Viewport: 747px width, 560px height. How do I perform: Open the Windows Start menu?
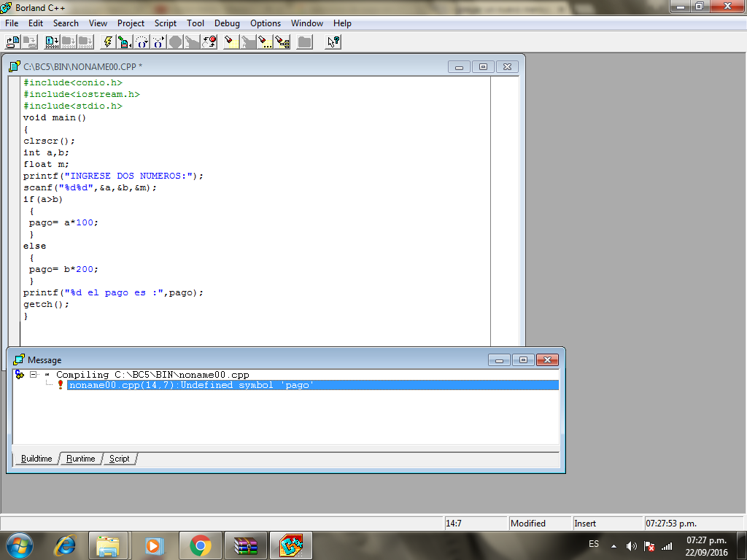20,545
